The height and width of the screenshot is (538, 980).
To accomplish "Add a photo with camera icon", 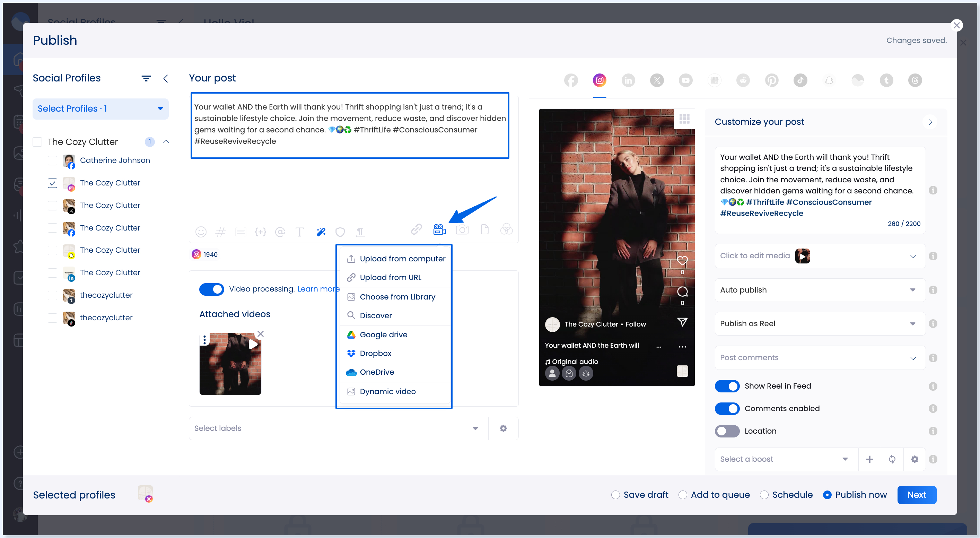I will click(x=462, y=229).
